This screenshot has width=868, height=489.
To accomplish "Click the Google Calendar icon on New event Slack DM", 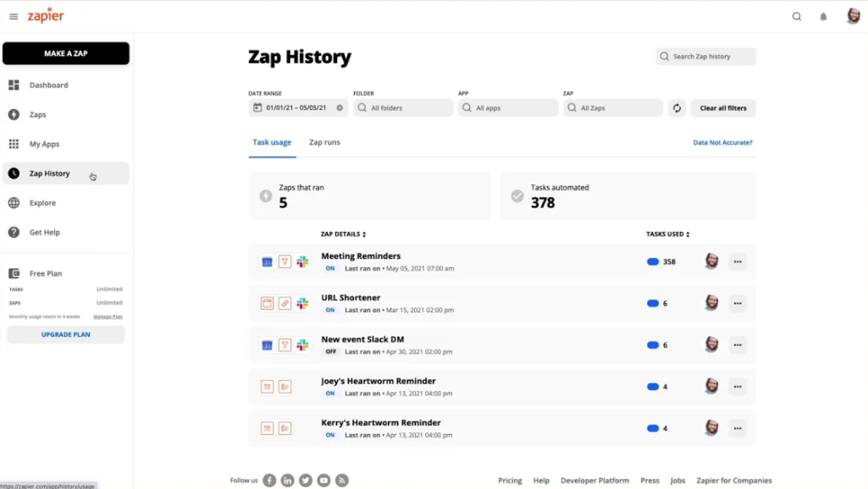I will click(x=267, y=344).
